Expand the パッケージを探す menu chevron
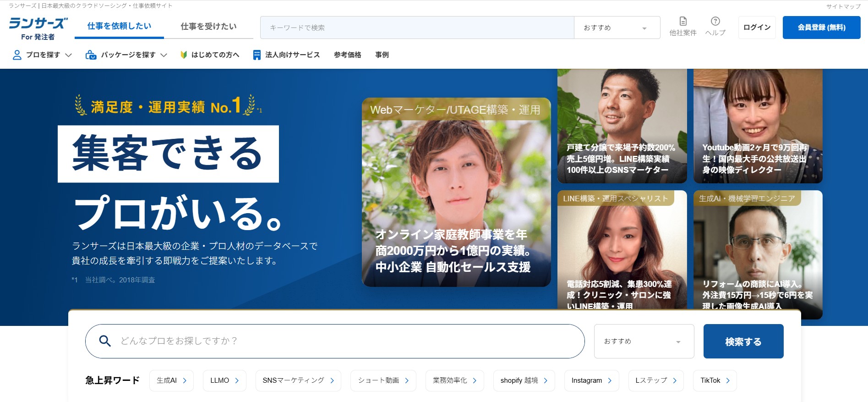 tap(164, 55)
